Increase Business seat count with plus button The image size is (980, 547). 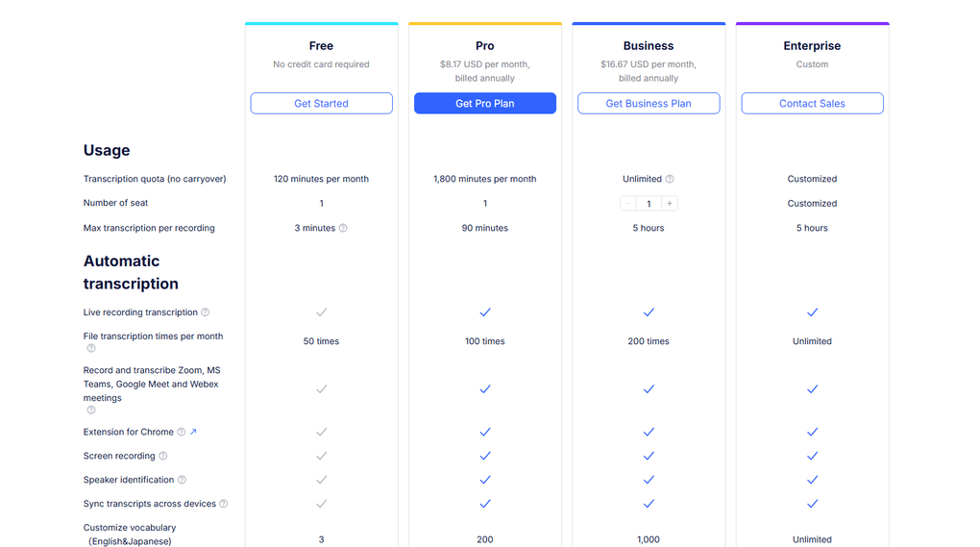(x=670, y=204)
